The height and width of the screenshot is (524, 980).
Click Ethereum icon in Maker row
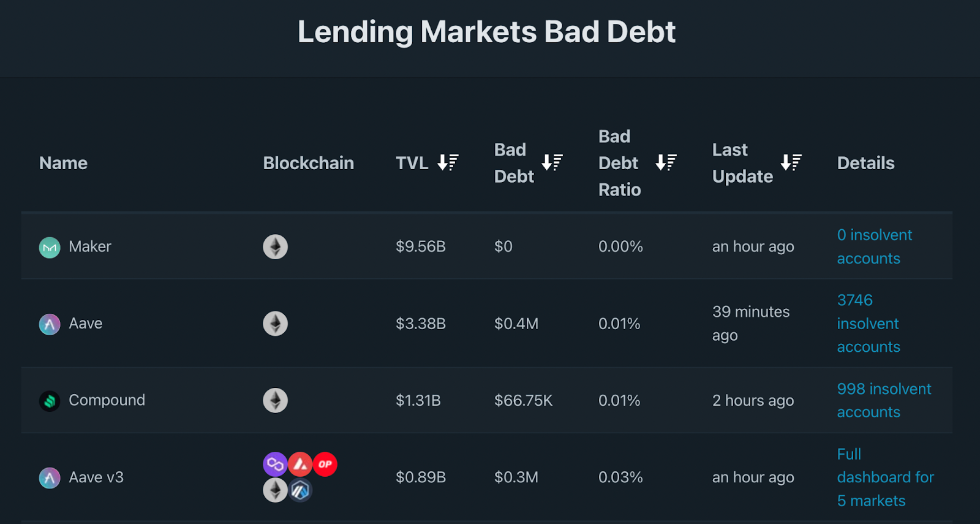(x=275, y=247)
